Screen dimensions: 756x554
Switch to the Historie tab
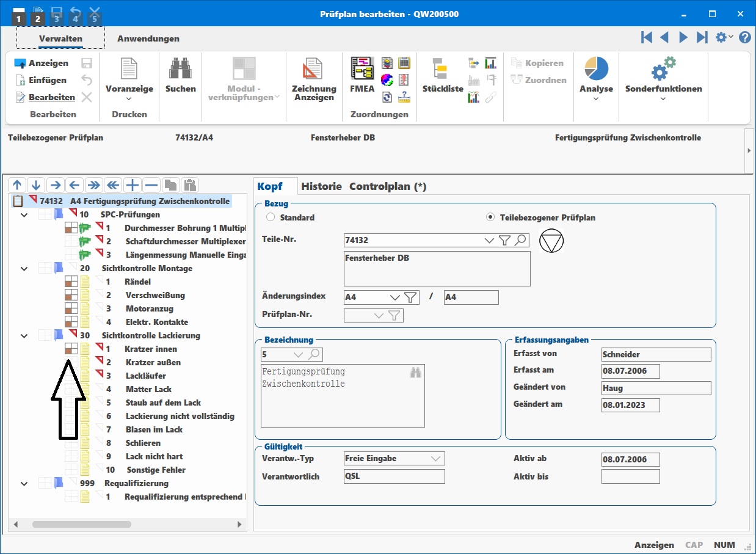[321, 187]
